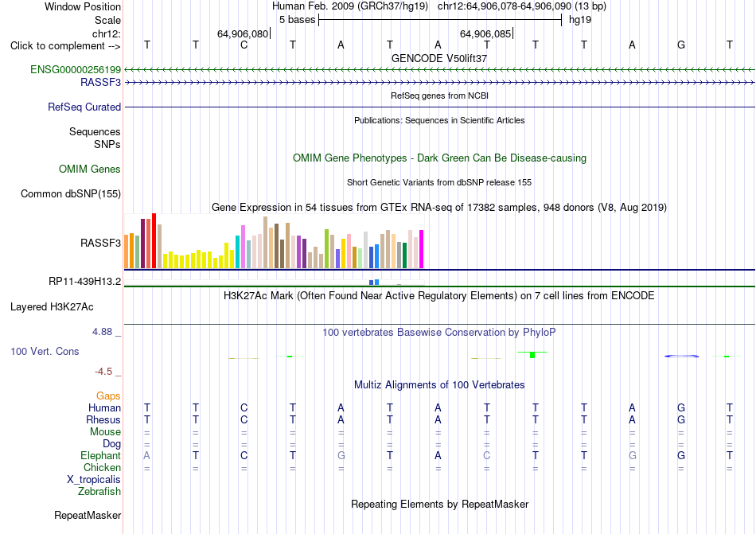
Task: Click the 5 bases scale bar
Action: 440,20
